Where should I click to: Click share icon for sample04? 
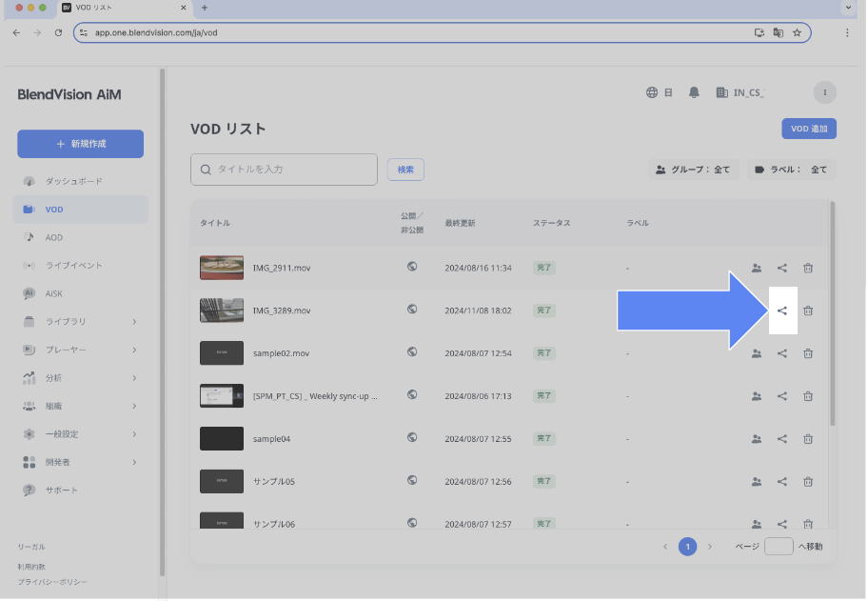point(781,439)
